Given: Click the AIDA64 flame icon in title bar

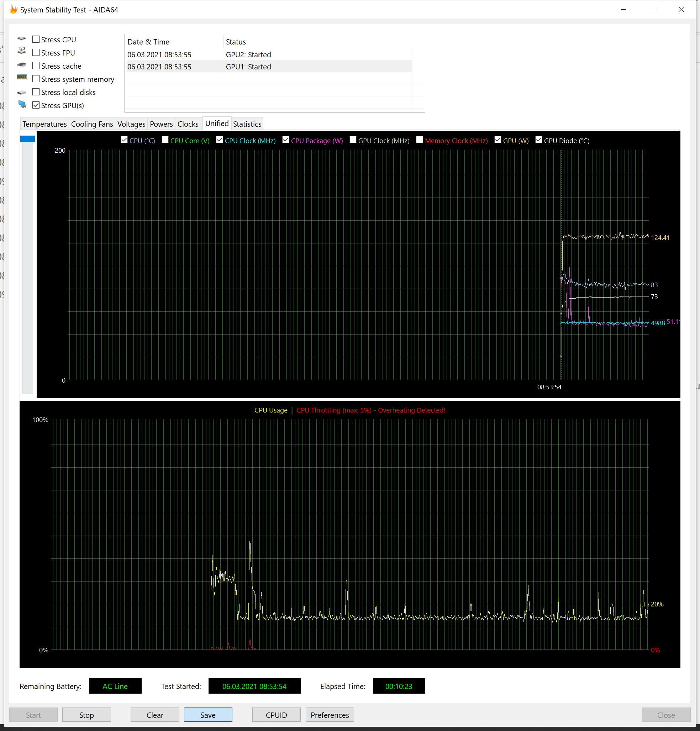Looking at the screenshot, I should (x=14, y=10).
